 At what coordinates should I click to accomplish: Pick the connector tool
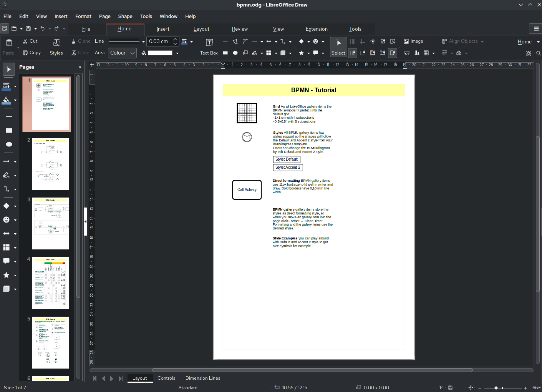click(283, 41)
